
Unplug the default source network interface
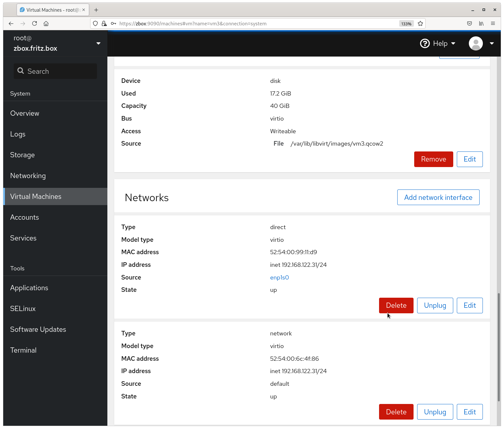coord(435,412)
